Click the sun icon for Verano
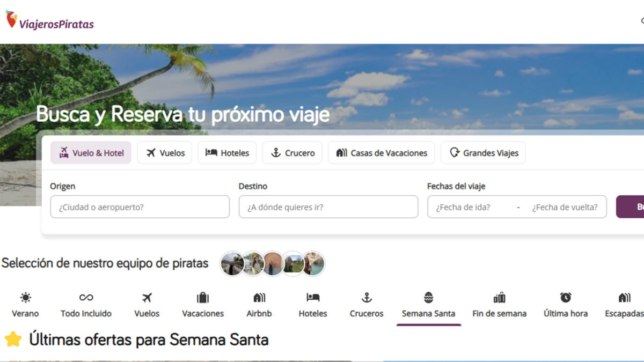 25,298
